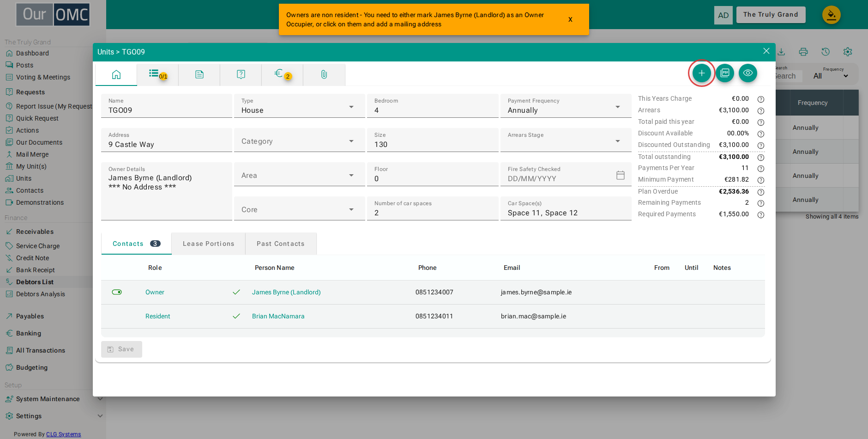Open the list tab showing 0/1
This screenshot has width=868, height=439.
(x=157, y=74)
